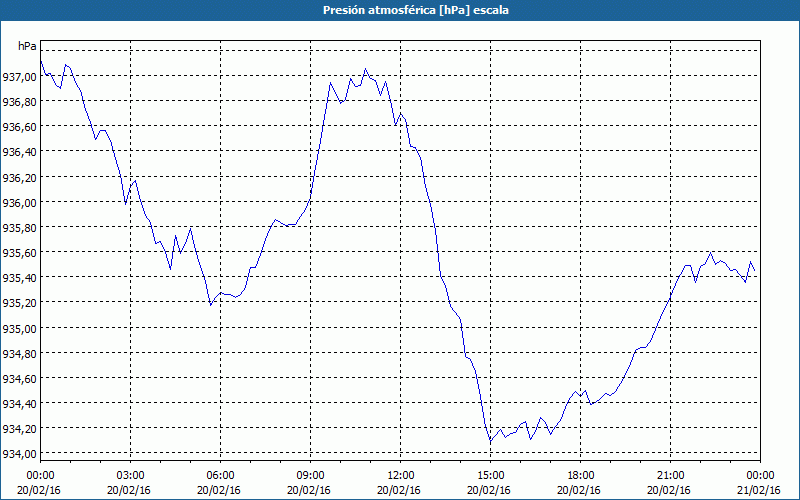Select the 935,40 y-axis value
800x500 pixels.
tap(19, 278)
